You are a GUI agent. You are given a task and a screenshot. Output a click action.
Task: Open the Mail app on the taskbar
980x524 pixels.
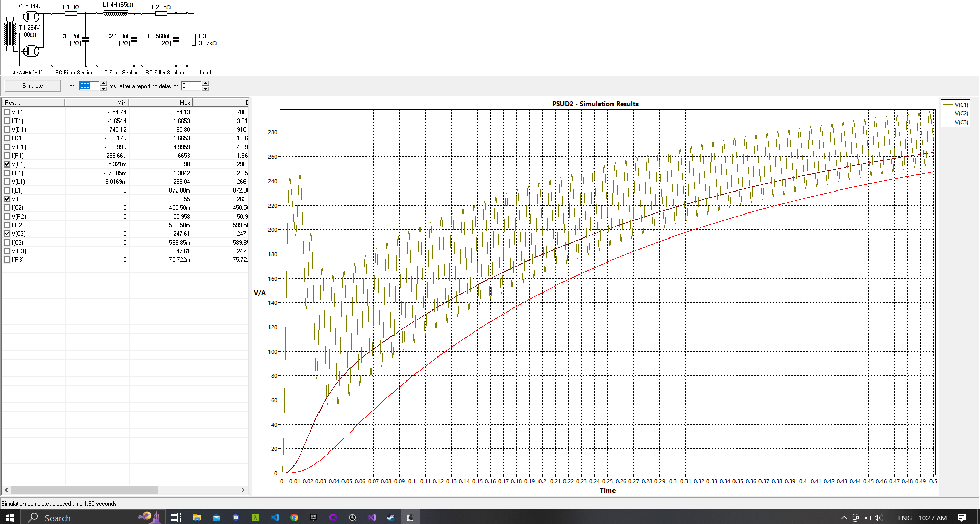(x=216, y=517)
